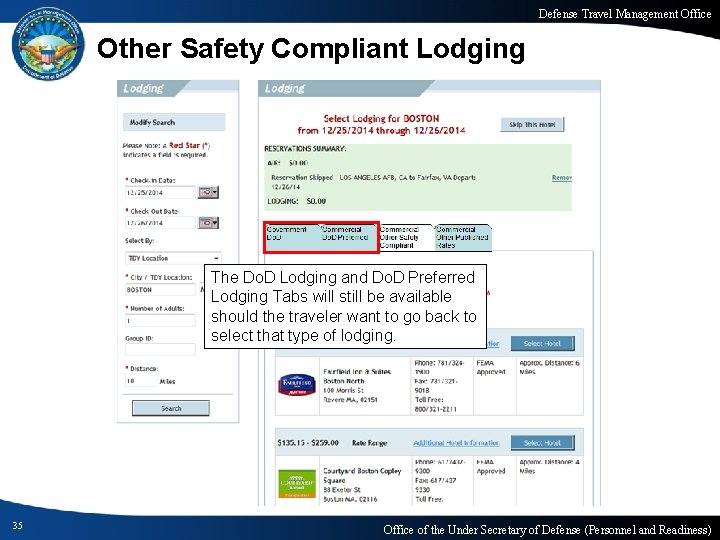This screenshot has width=720, height=540.
Task: Click the Distance miles input field
Action: (x=141, y=381)
